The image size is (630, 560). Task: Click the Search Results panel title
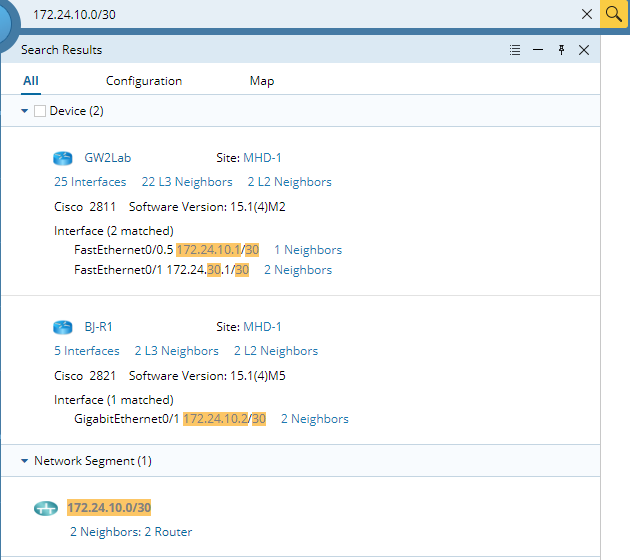[61, 50]
